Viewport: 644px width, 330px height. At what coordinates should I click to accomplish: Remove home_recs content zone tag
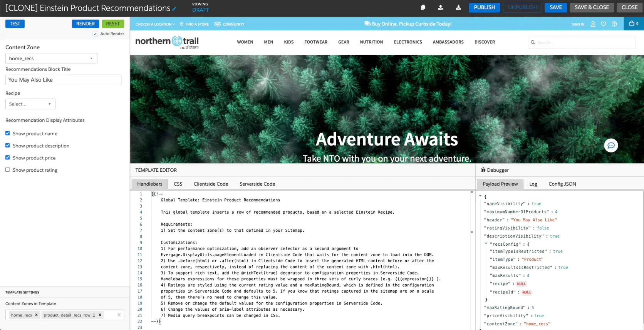click(x=37, y=315)
